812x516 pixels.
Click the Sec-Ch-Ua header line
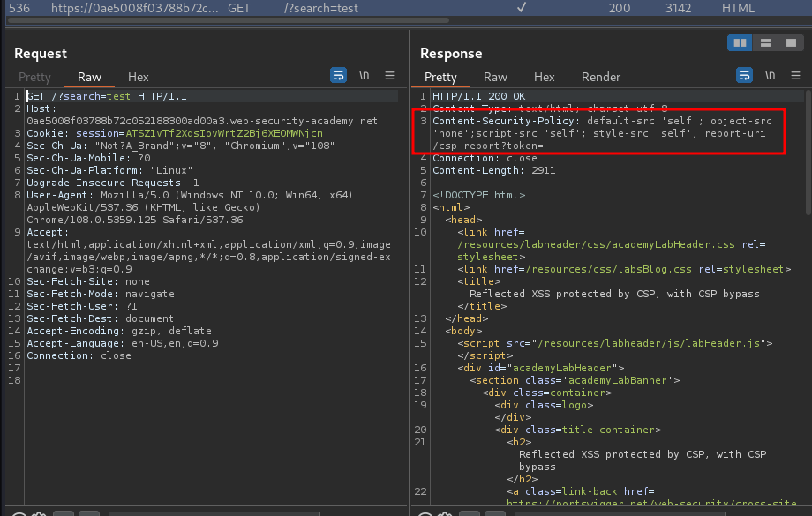(180, 146)
